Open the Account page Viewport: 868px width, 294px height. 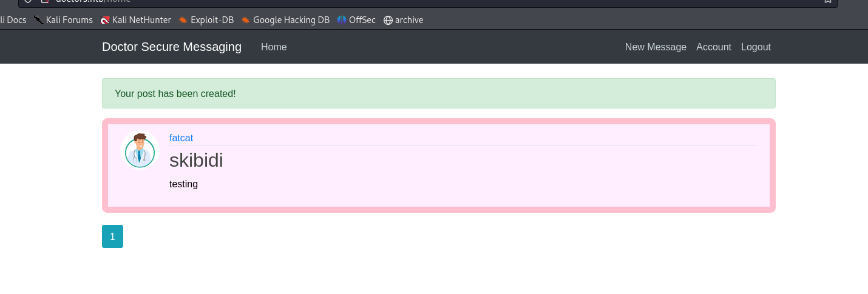pos(713,47)
